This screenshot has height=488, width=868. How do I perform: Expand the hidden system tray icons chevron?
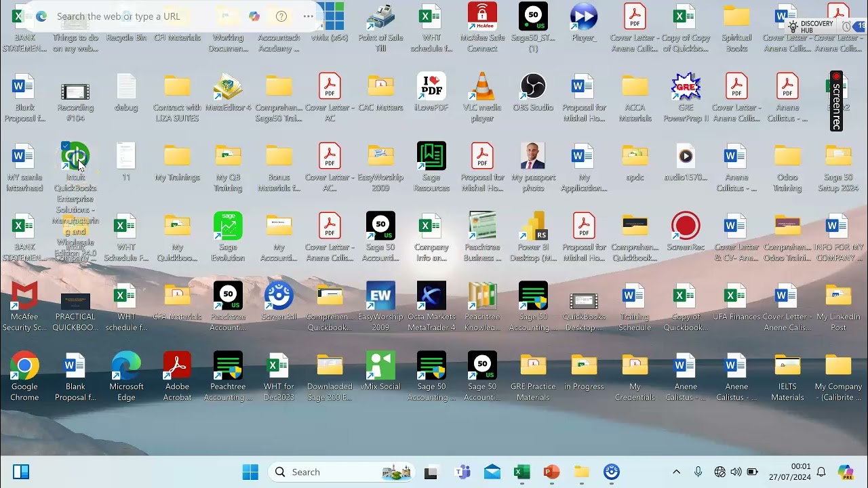tap(676, 472)
